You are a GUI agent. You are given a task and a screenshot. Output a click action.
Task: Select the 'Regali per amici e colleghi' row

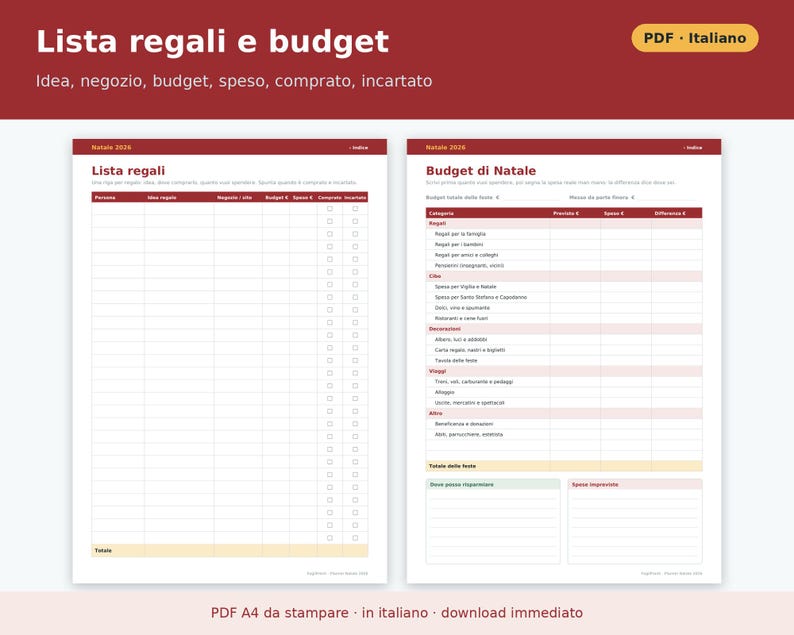click(x=564, y=255)
